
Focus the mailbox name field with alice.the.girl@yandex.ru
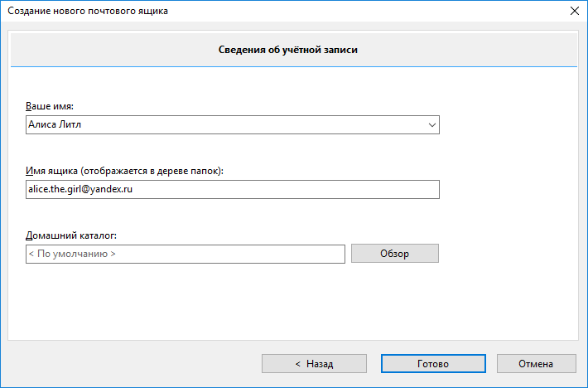pos(232,190)
